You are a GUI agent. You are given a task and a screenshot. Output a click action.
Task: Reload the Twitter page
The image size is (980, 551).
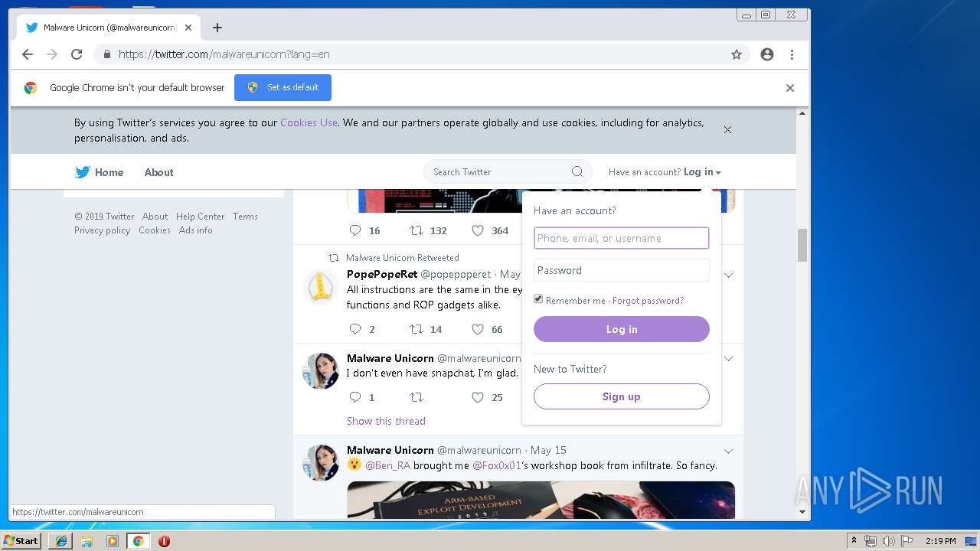77,54
